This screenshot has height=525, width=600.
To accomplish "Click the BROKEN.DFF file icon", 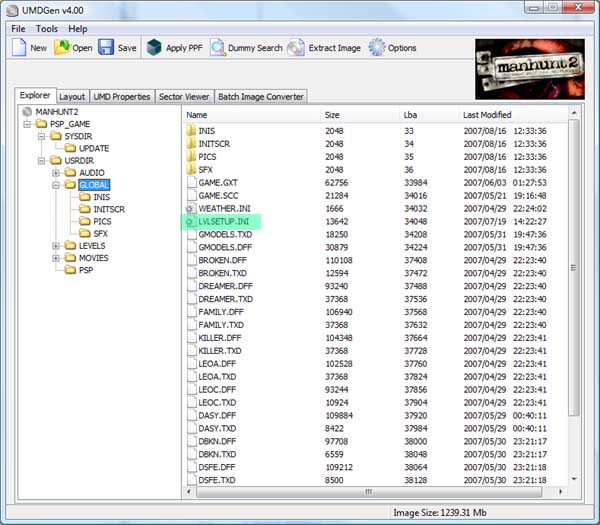I will (x=191, y=260).
